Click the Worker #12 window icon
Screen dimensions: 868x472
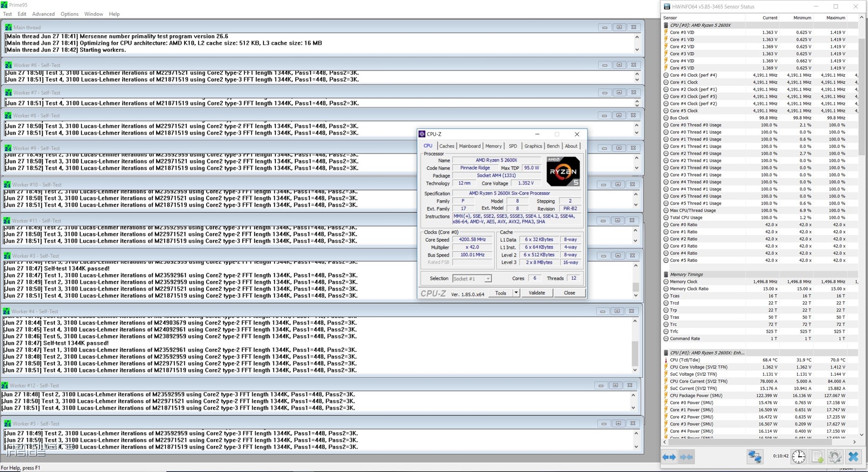pyautogui.click(x=5, y=385)
